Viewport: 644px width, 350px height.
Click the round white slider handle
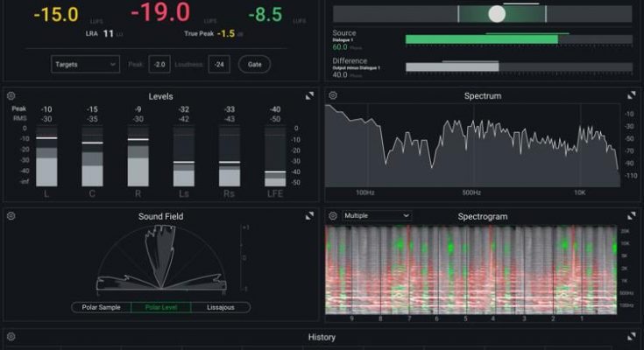pyautogui.click(x=497, y=13)
